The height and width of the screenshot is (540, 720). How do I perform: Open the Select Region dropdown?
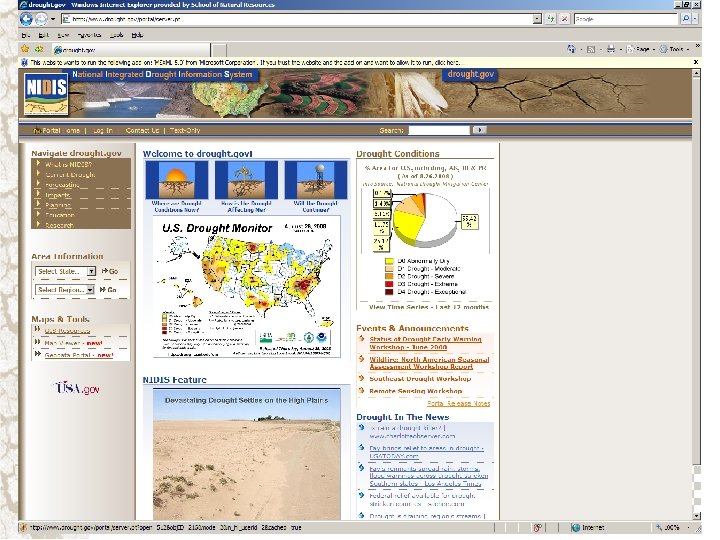point(90,290)
